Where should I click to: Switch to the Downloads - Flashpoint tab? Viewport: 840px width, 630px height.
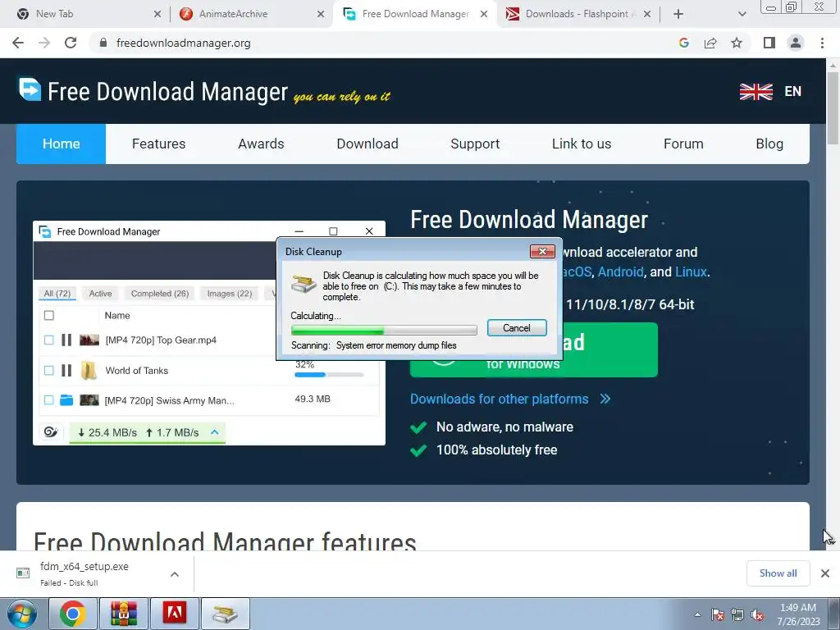point(577,14)
